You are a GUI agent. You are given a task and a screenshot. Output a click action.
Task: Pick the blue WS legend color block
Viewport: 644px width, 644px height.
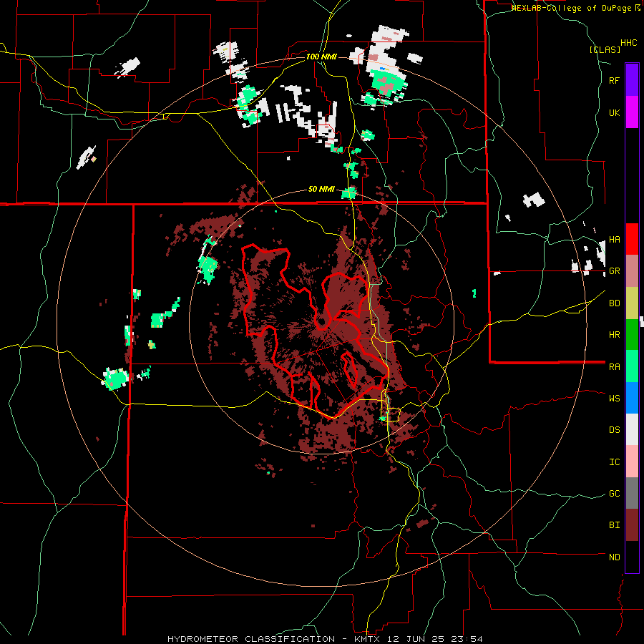pos(632,398)
